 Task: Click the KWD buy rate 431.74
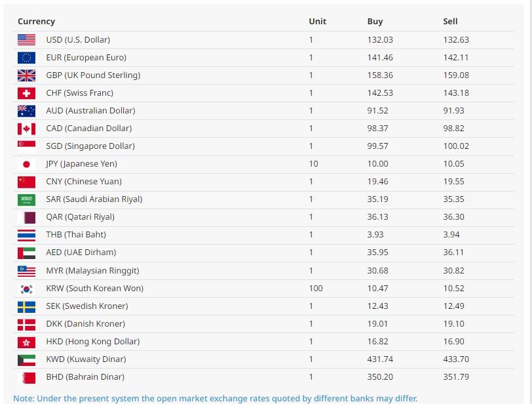(x=380, y=359)
